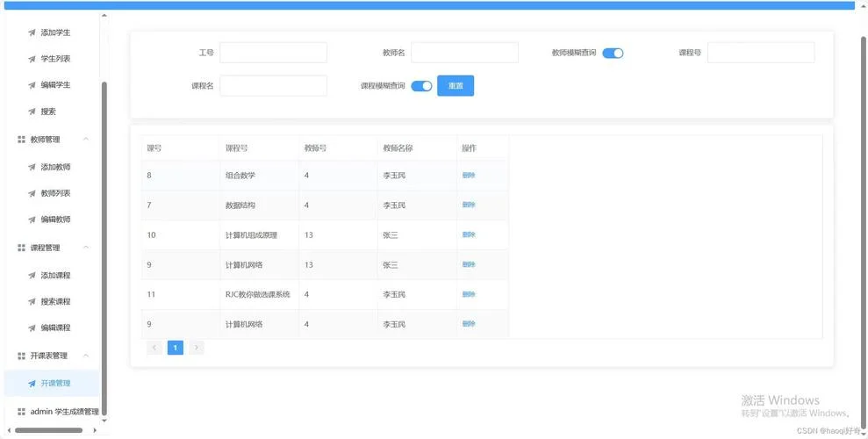Open the 教师列表 menu item
This screenshot has width=868, height=439.
coord(52,193)
